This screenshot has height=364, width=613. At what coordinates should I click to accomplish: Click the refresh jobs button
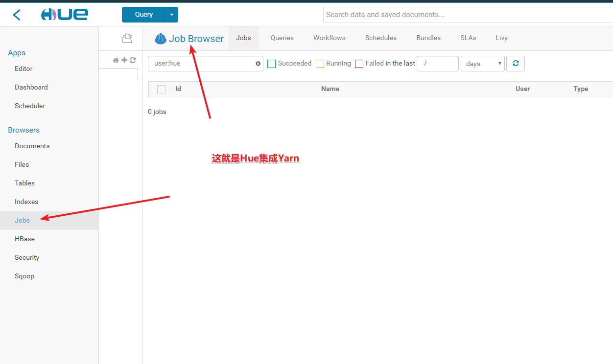point(516,64)
